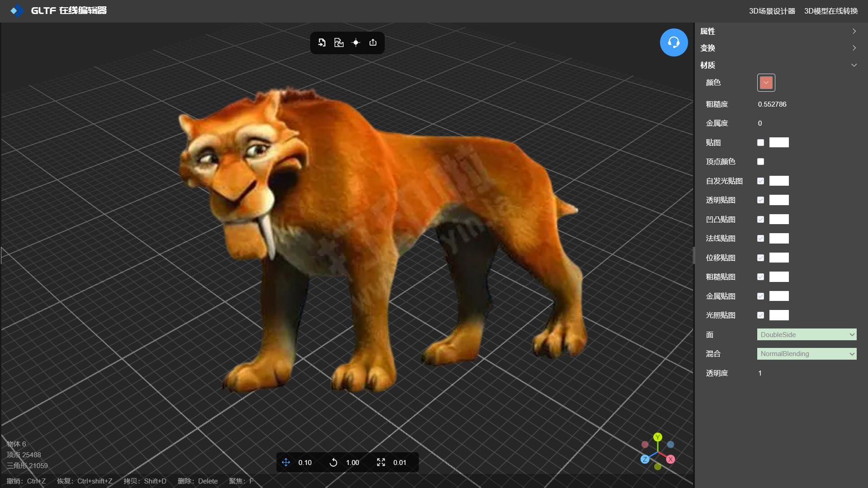Click the 金属贴图 texture thumbnail slot

(x=779, y=296)
